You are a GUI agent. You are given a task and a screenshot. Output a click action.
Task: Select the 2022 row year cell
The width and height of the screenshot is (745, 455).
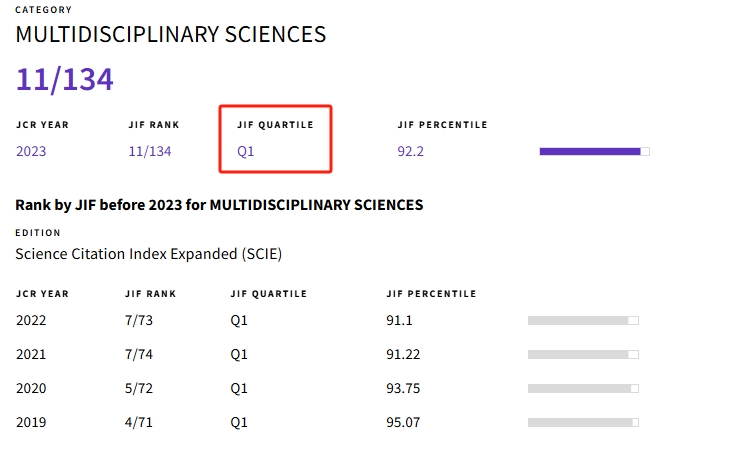31,320
